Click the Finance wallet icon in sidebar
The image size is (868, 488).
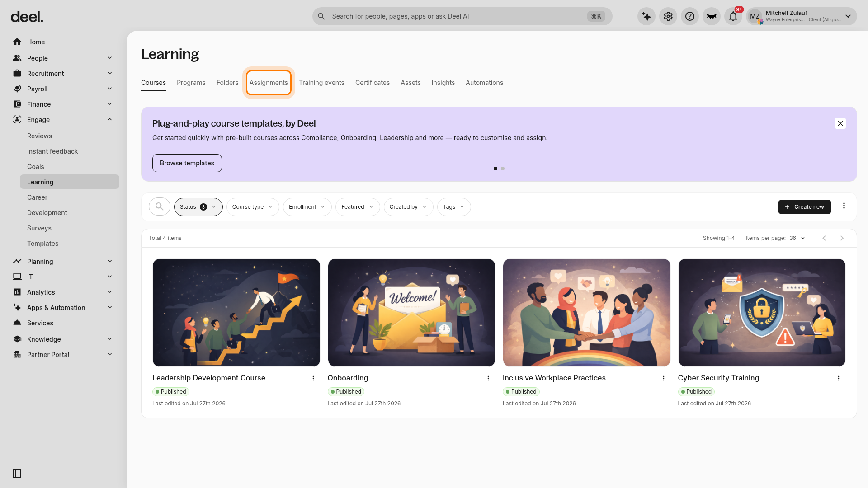coord(17,104)
